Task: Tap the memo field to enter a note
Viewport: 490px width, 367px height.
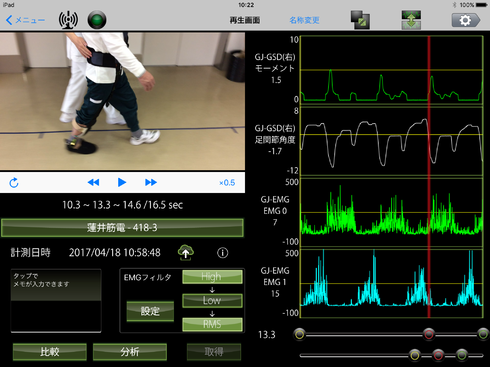Action: (x=56, y=301)
